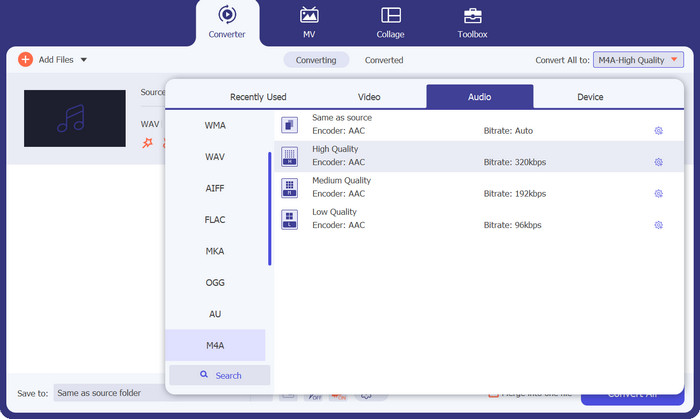Select M4A format in the list
Viewport: 700px width, 419px height.
(x=215, y=345)
